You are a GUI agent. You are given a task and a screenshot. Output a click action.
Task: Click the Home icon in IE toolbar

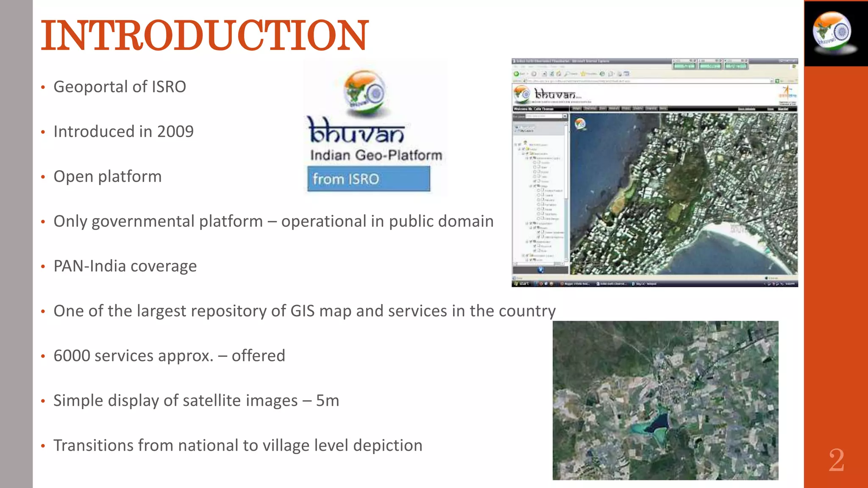559,74
